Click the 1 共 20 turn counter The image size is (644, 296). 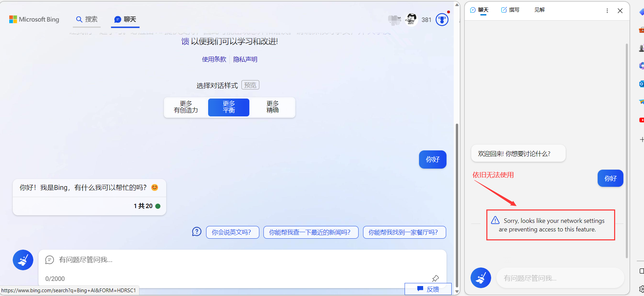tap(143, 206)
